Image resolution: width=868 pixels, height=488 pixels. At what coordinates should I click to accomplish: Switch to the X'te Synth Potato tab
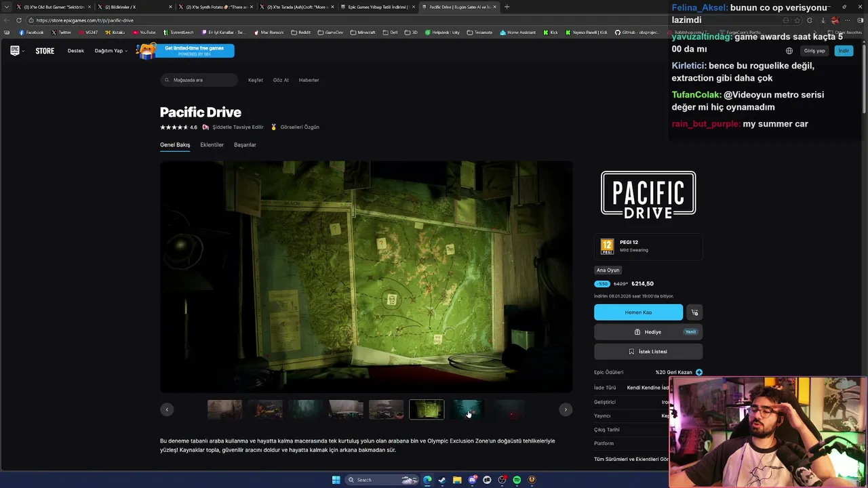[216, 7]
